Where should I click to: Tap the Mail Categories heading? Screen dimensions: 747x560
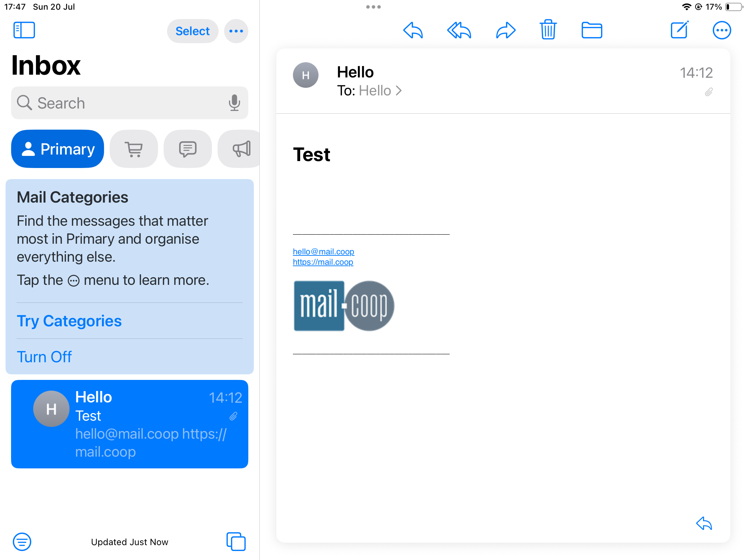click(73, 197)
